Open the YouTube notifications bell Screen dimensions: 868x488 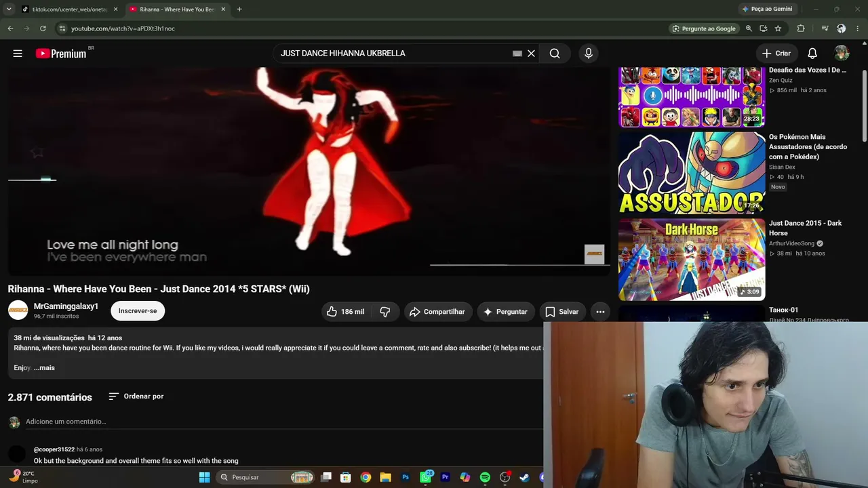[x=812, y=54]
